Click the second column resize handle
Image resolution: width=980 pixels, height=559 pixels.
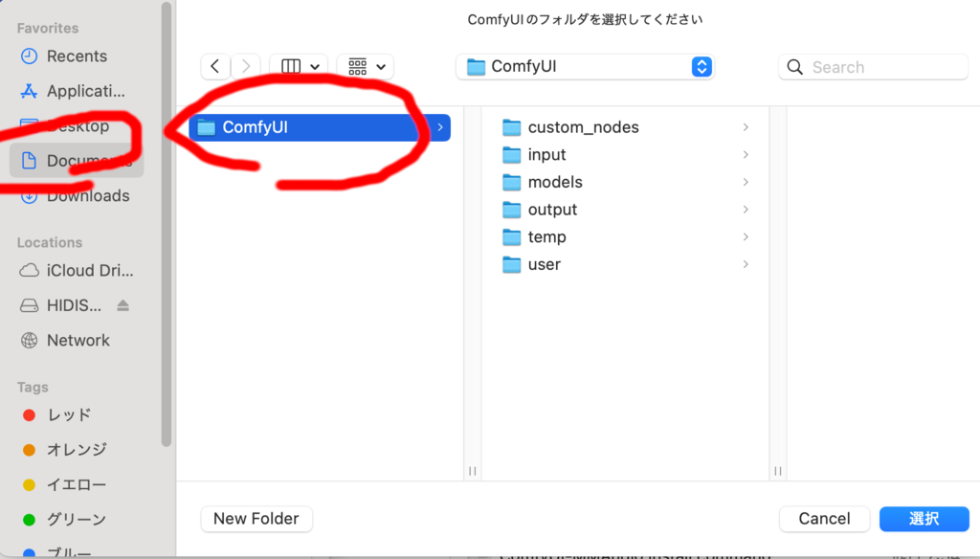pyautogui.click(x=777, y=471)
